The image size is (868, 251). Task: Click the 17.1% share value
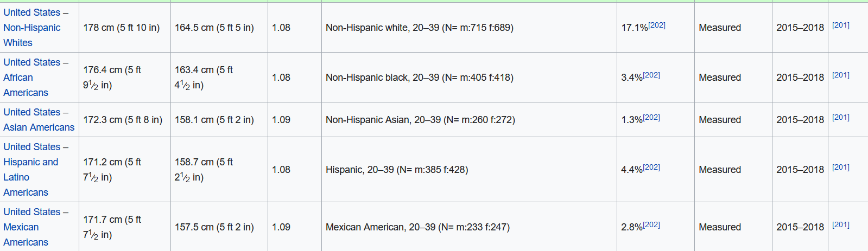635,28
